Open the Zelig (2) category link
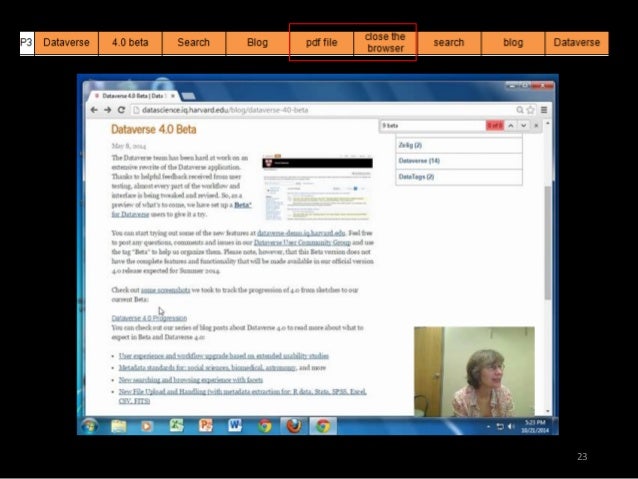 (410, 145)
